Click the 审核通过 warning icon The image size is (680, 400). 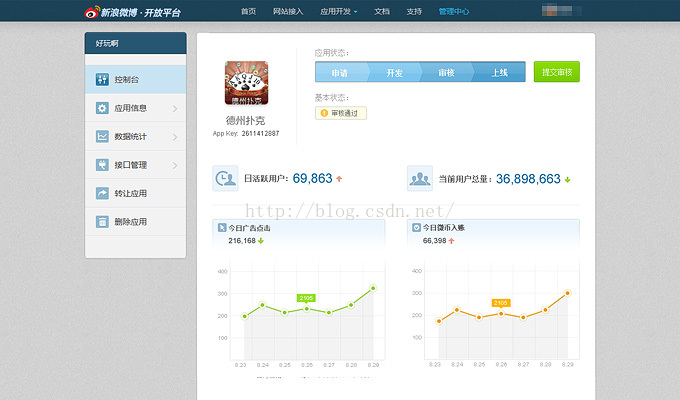click(324, 113)
